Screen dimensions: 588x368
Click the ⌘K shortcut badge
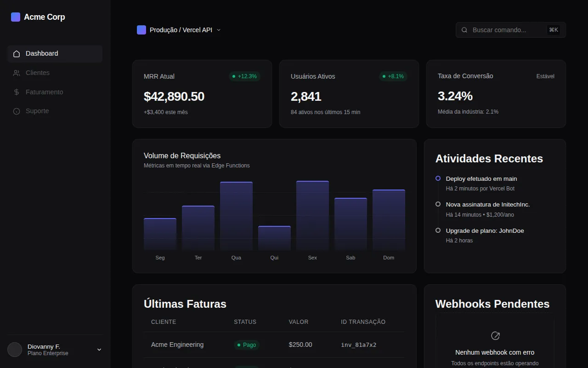click(554, 30)
